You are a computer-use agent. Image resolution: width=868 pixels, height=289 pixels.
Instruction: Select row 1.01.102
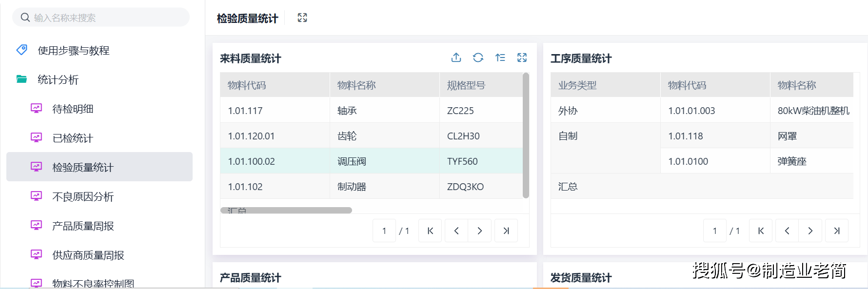(371, 186)
